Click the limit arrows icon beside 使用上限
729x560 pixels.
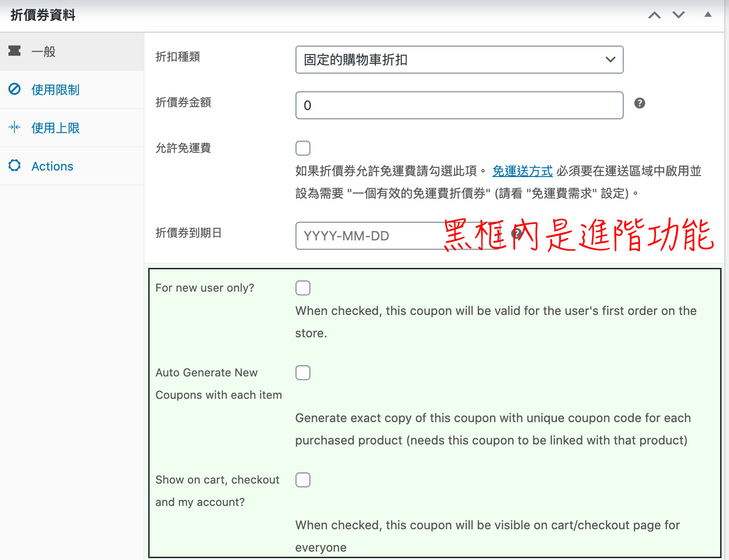[14, 127]
